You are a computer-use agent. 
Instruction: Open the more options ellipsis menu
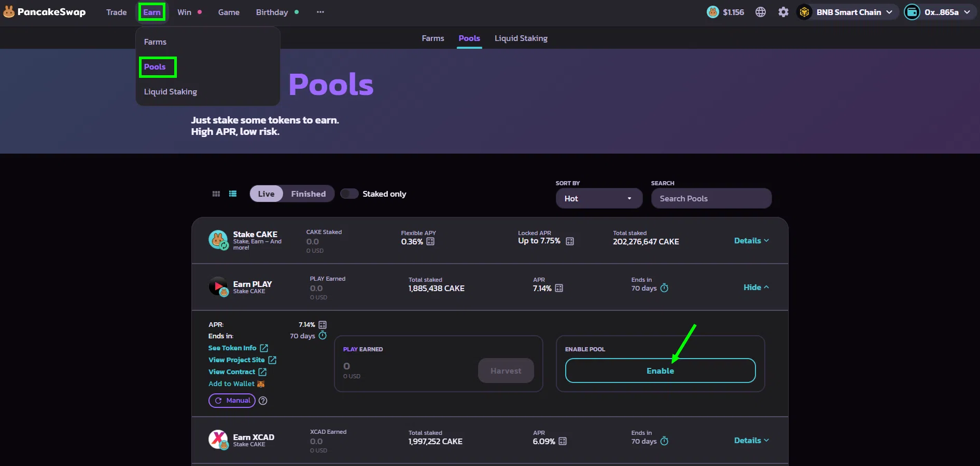pos(320,12)
